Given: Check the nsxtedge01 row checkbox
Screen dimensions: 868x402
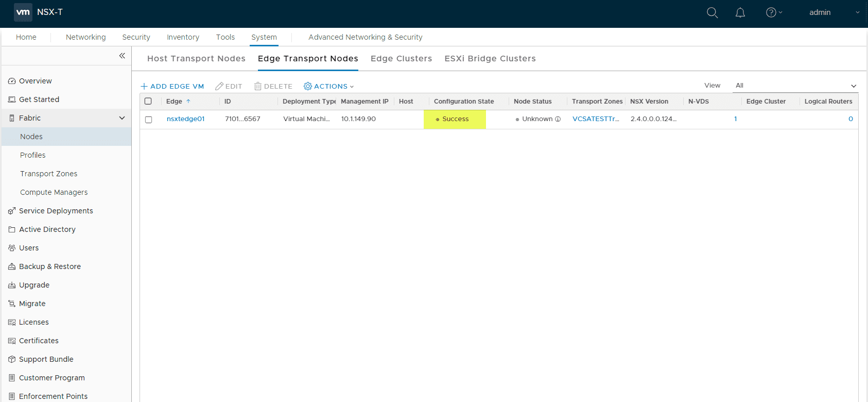Looking at the screenshot, I should pyautogui.click(x=148, y=120).
